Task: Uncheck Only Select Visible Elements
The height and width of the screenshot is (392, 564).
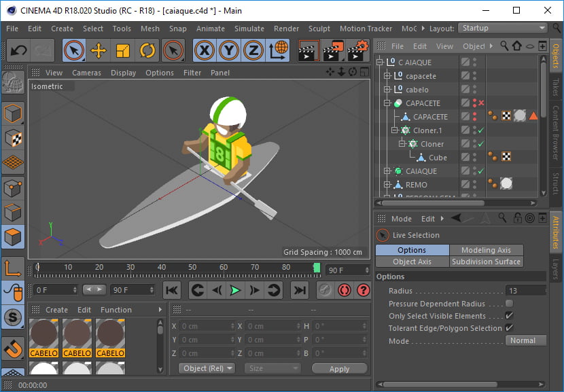Action: [509, 316]
